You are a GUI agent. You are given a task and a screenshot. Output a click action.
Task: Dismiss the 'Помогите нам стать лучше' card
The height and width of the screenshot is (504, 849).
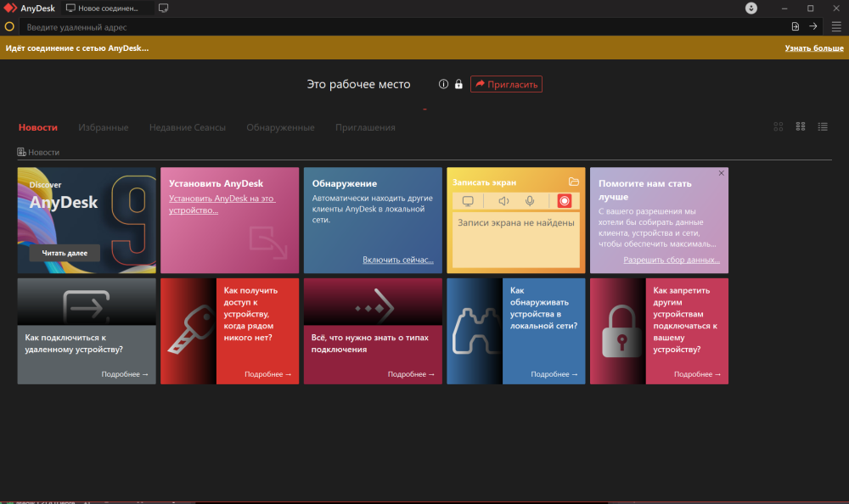tap(721, 173)
